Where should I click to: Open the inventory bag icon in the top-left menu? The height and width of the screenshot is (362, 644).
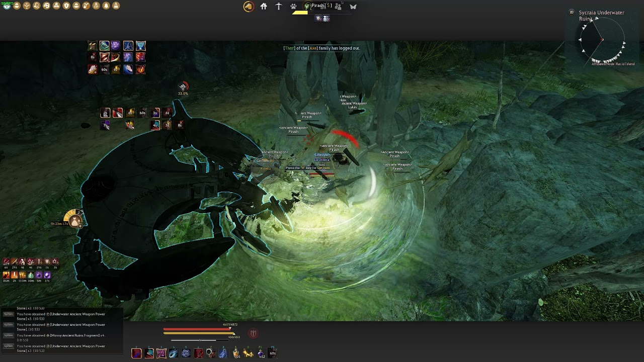pos(17,6)
